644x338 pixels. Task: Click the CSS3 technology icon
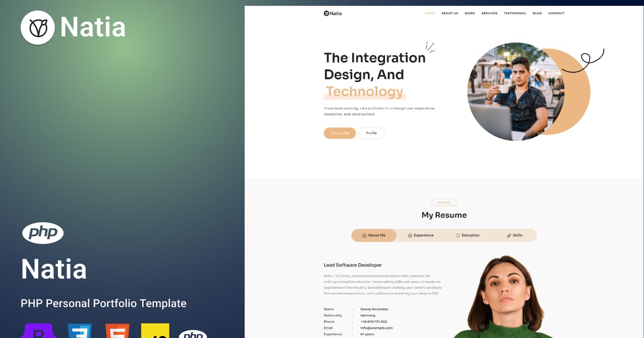(79, 330)
